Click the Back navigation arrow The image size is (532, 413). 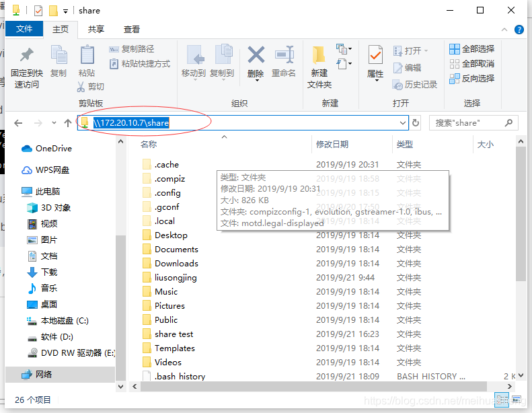[x=18, y=123]
